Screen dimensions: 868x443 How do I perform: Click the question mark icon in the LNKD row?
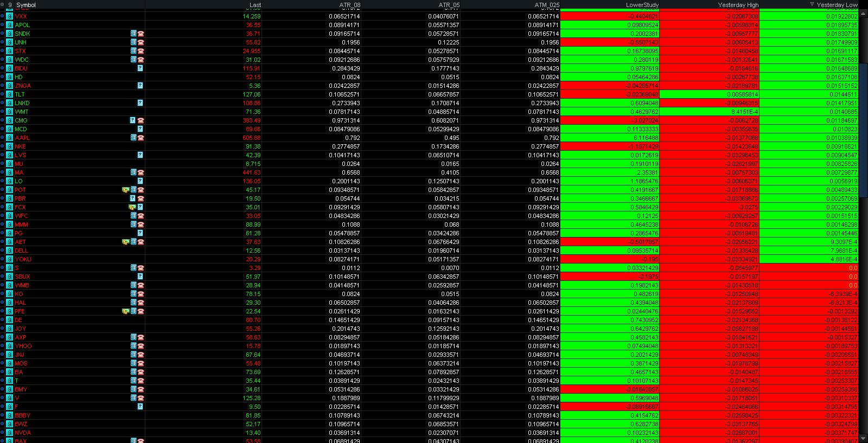141,103
